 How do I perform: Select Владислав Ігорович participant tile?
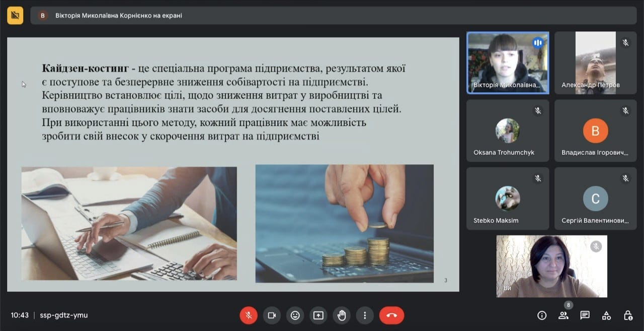[596, 130]
